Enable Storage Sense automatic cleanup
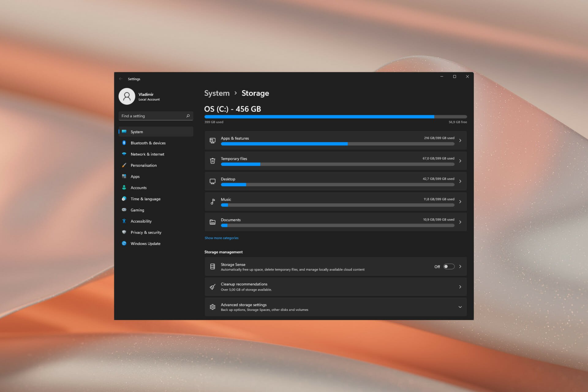This screenshot has height=392, width=588. [448, 266]
